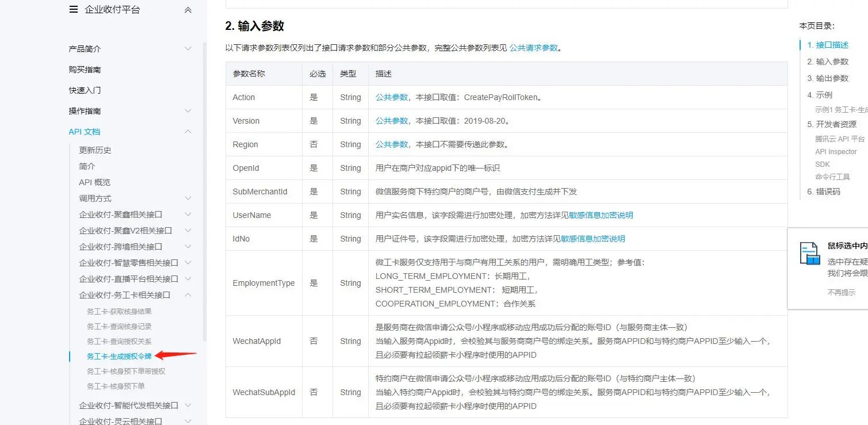Open 敏感信息加密说明 link in the UserName row
The height and width of the screenshot is (425, 868).
pyautogui.click(x=601, y=215)
